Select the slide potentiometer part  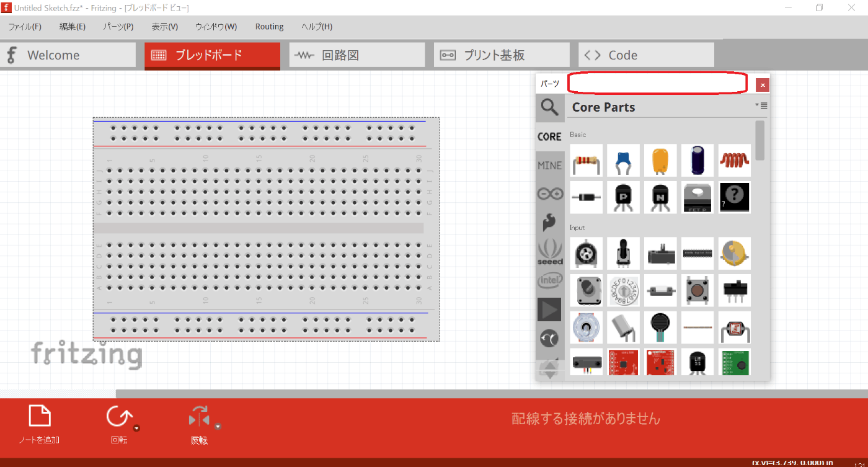tap(660, 253)
